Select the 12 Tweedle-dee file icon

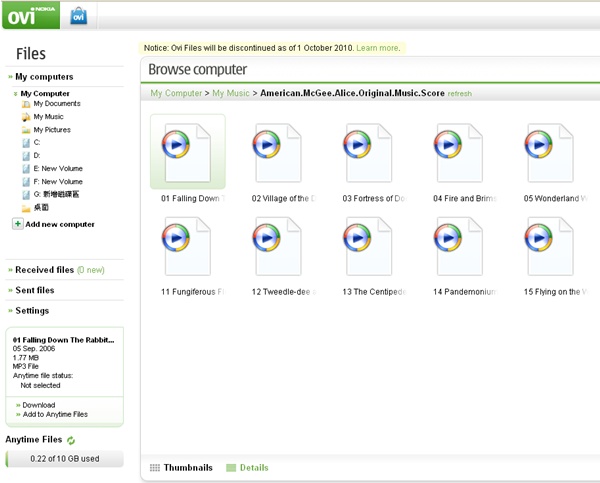coord(278,246)
